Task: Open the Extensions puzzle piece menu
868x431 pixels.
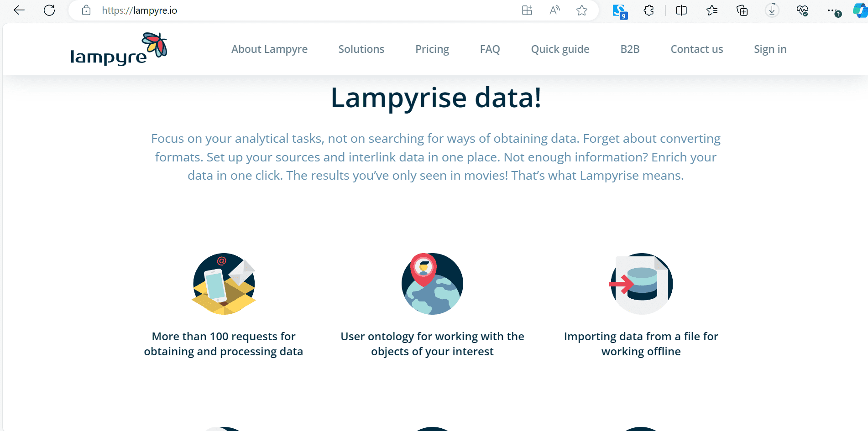Action: click(648, 10)
